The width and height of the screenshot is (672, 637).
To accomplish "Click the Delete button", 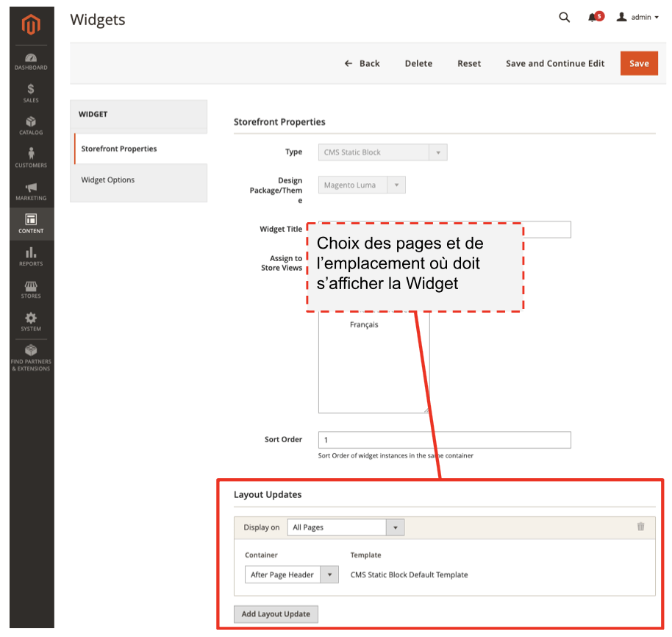I will click(x=419, y=63).
